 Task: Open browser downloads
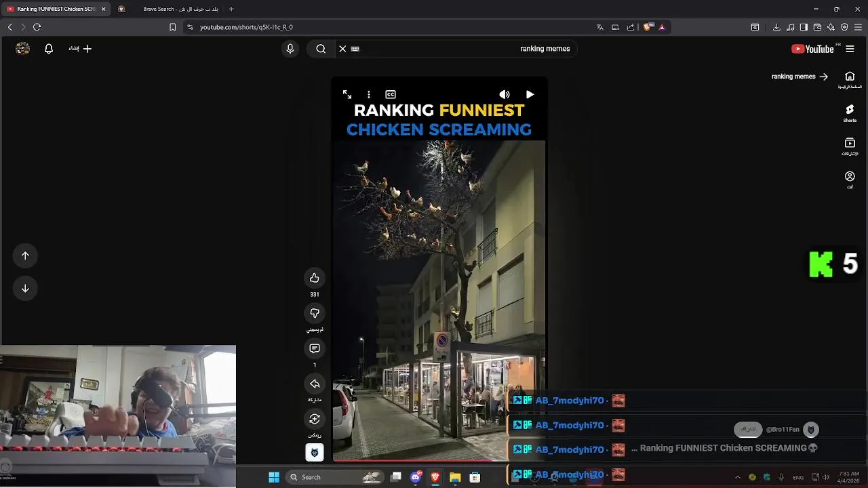(776, 27)
